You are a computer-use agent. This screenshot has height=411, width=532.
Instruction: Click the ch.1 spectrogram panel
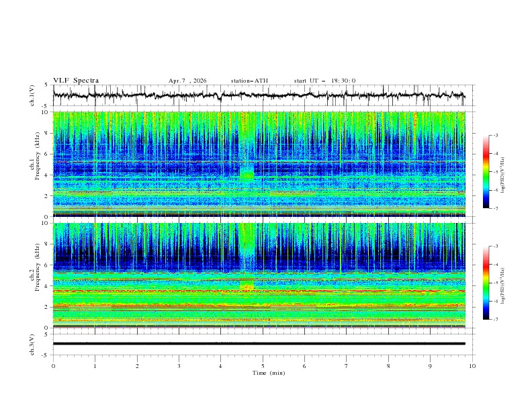(259, 164)
